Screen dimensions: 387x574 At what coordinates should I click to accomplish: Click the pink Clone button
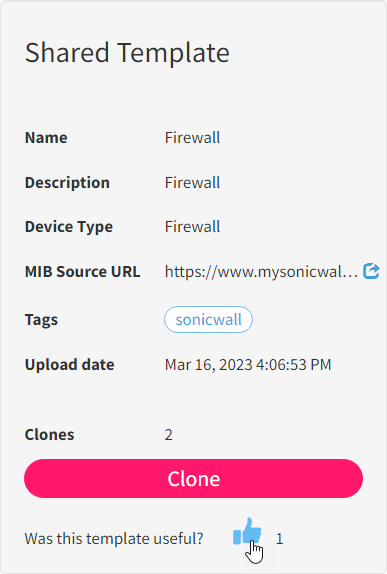pos(193,478)
